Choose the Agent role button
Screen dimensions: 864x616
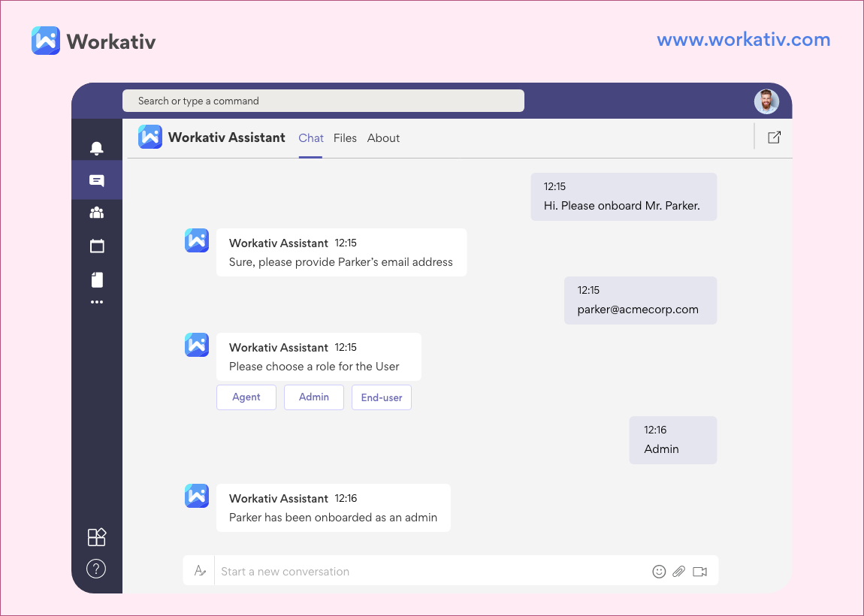pos(246,397)
